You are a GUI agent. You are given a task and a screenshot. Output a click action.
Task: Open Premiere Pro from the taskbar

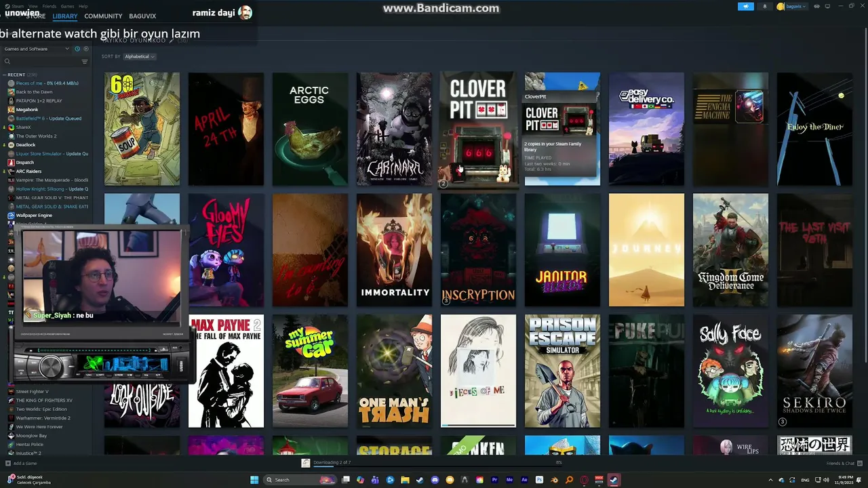pyautogui.click(x=495, y=480)
